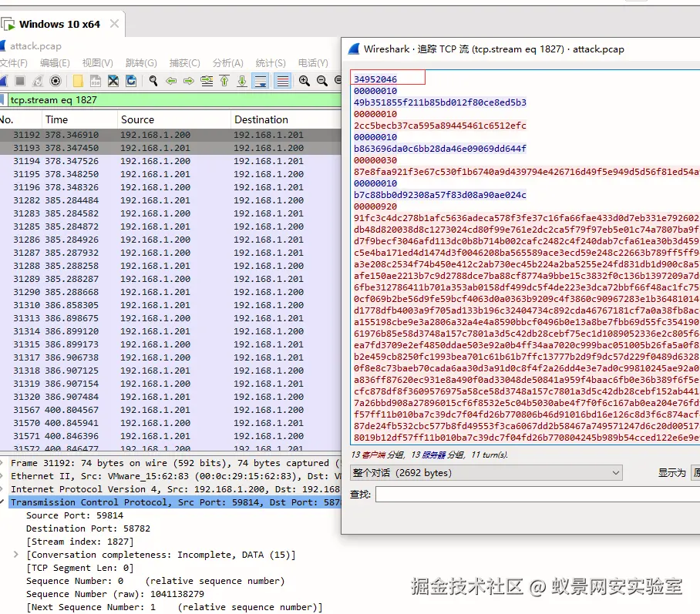
Task: Go to previous packet with left arrow
Action: click(171, 81)
